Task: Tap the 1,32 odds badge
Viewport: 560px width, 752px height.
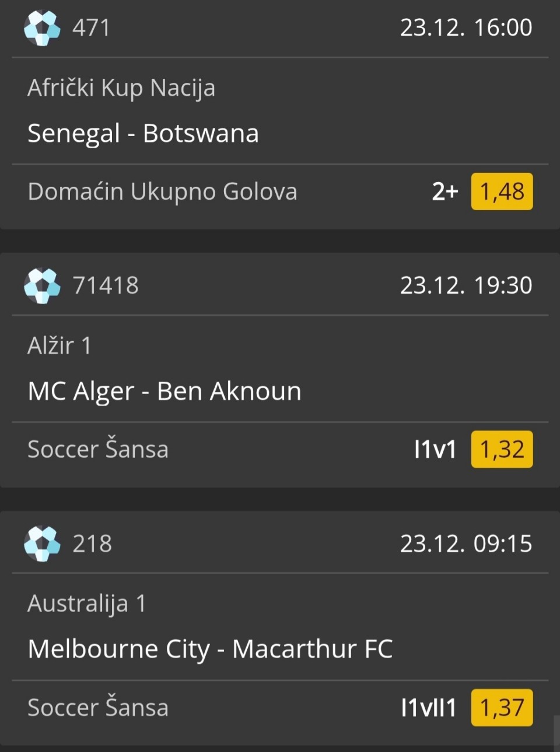Action: [x=502, y=450]
